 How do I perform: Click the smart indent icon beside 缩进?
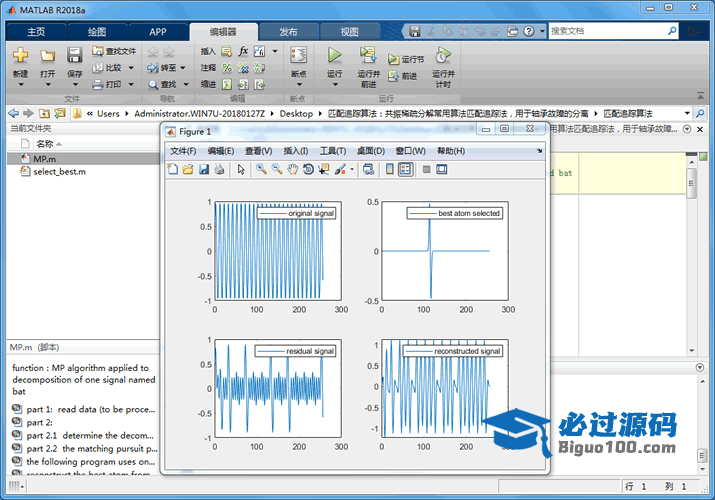[x=227, y=84]
